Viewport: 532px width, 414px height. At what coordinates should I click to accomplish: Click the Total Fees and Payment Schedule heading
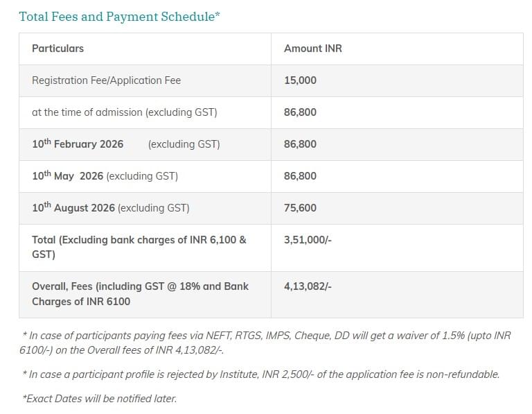pyautogui.click(x=119, y=17)
